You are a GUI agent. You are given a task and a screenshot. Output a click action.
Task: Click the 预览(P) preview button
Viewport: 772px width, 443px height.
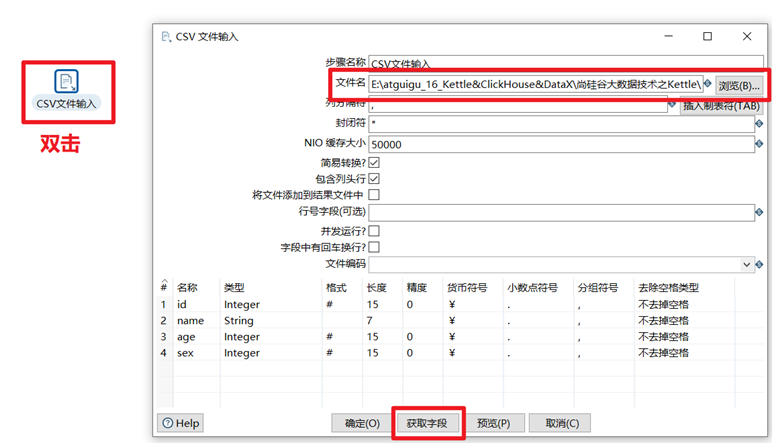click(493, 423)
